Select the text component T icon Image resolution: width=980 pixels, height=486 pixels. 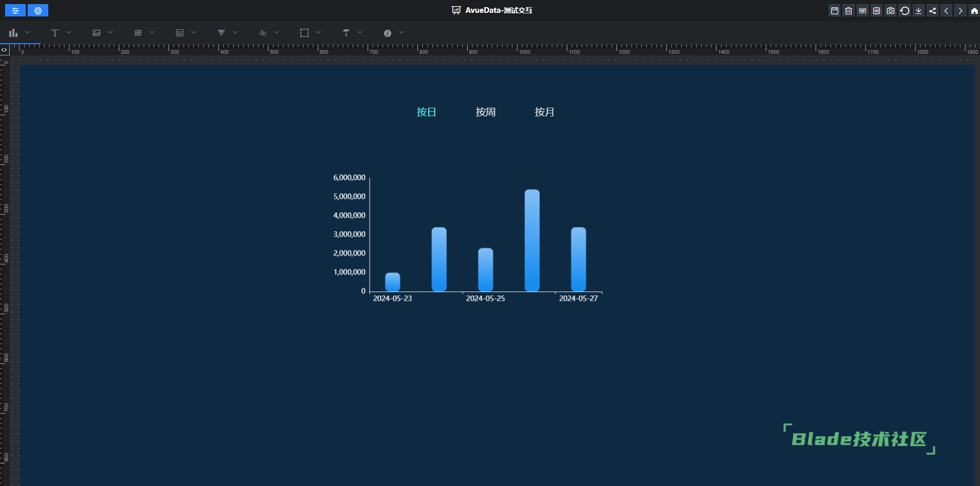click(55, 33)
